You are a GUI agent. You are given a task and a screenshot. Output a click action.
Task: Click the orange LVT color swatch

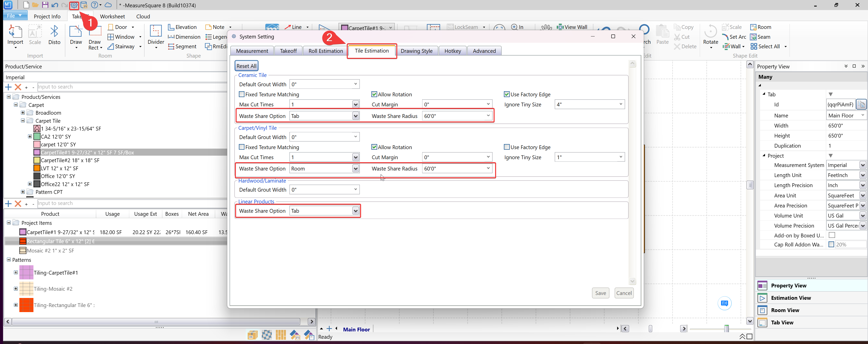tap(37, 168)
